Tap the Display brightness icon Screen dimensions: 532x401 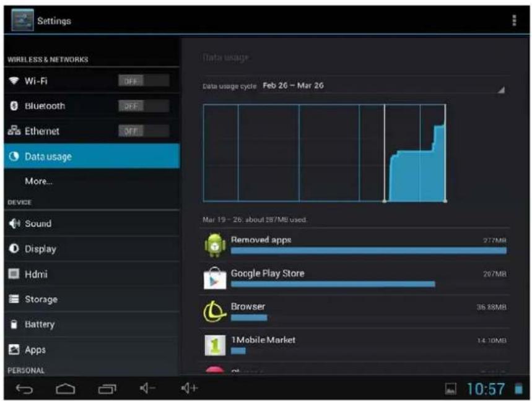click(14, 249)
